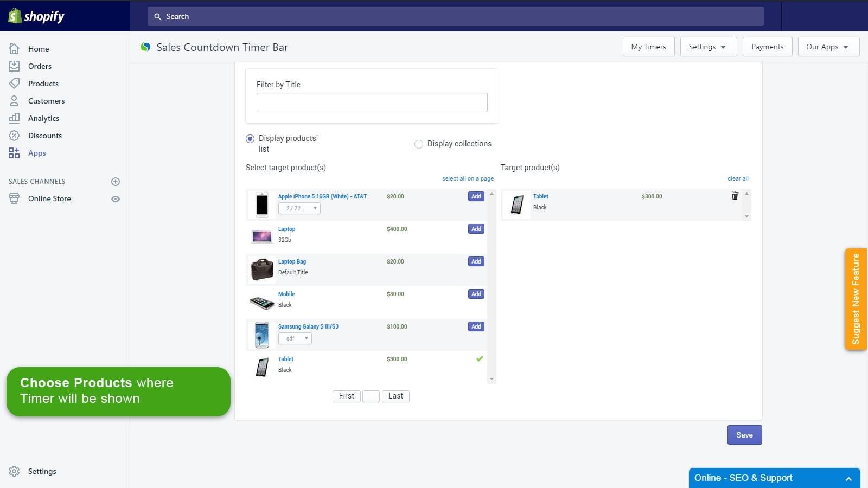The width and height of the screenshot is (868, 488).
Task: Add Samsung Galaxy S III to targets
Action: click(476, 326)
